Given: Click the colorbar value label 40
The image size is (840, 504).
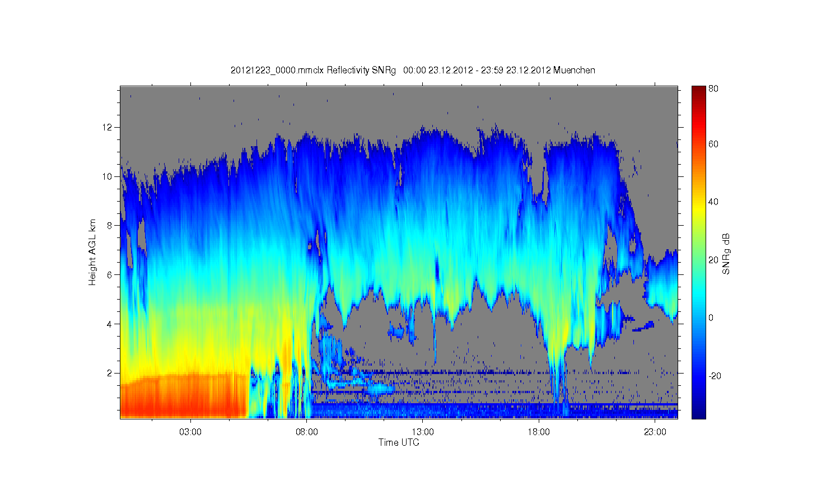Looking at the screenshot, I should (713, 202).
